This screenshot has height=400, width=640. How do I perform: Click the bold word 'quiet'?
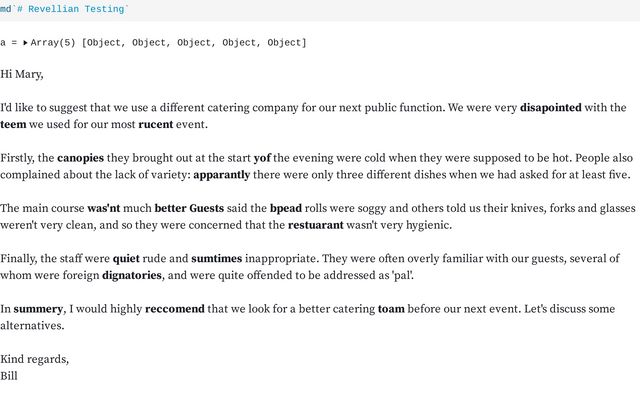[x=126, y=258]
